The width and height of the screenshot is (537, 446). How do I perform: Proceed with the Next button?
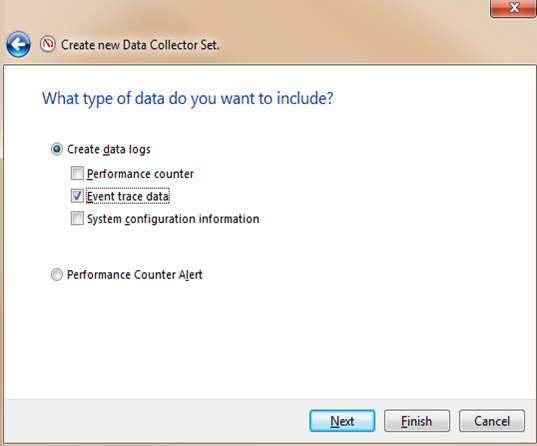[342, 421]
